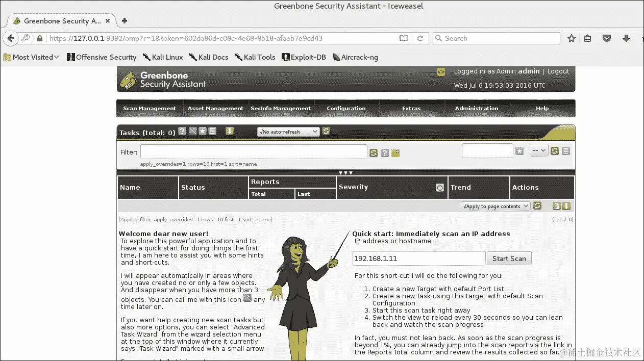
Task: Click the admin username link
Action: point(529,71)
